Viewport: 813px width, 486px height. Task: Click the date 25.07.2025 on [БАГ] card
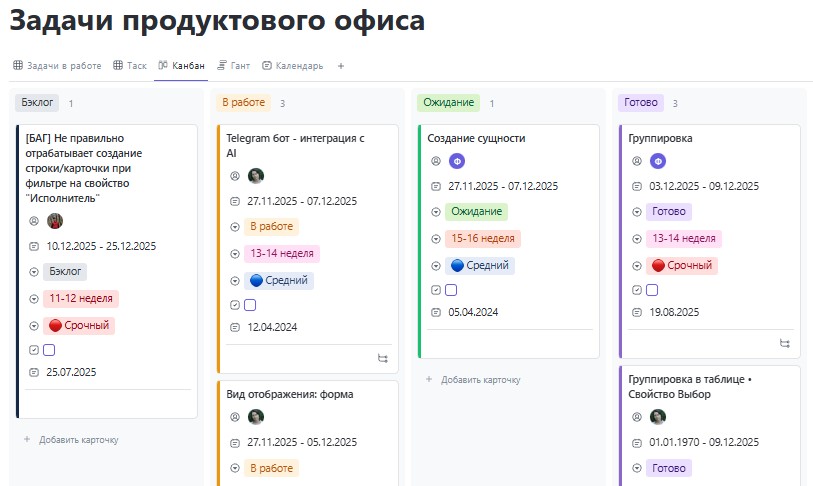click(x=72, y=372)
